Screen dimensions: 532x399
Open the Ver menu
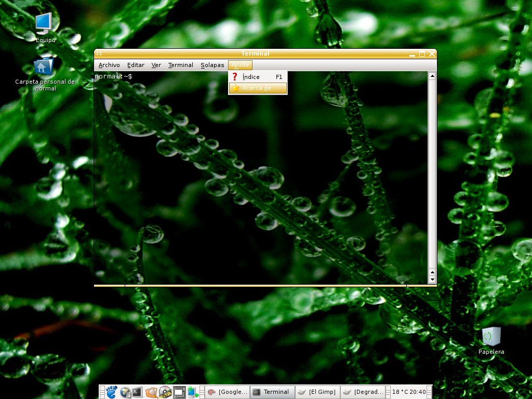156,65
